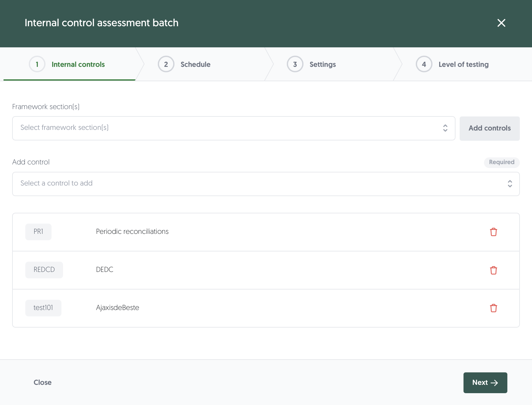Delete the Periodic reconciliations control
Viewport: 532px width, 405px height.
(493, 232)
